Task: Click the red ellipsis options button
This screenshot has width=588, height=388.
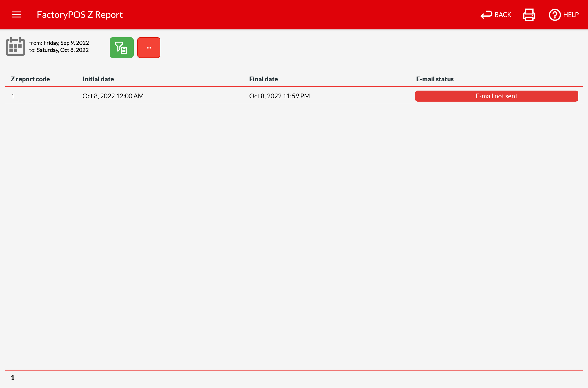Action: (x=149, y=48)
